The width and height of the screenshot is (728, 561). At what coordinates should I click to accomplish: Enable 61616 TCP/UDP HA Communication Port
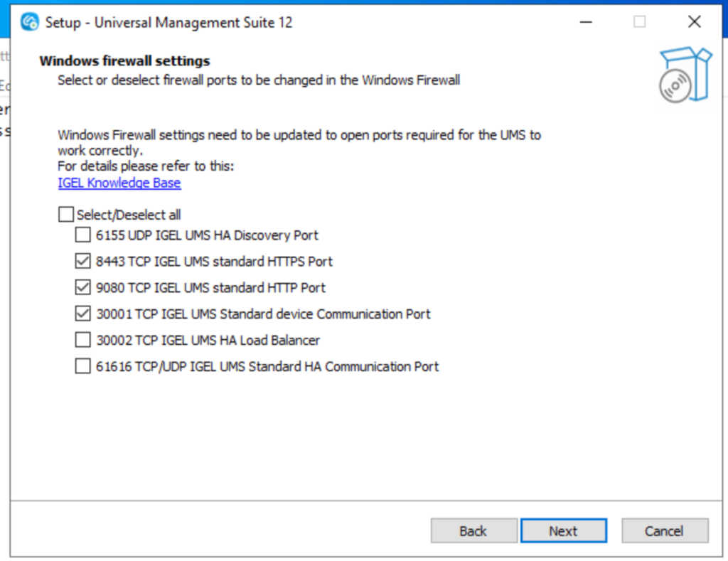tap(83, 366)
